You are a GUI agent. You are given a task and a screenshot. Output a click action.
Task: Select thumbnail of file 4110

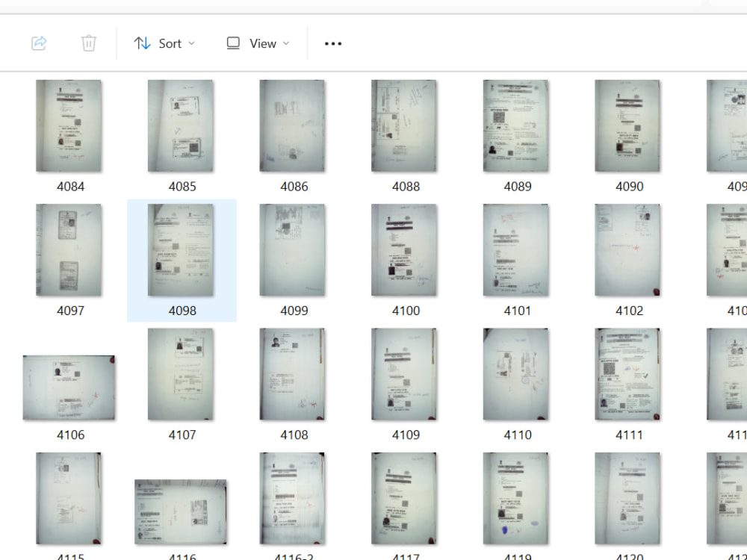[515, 374]
